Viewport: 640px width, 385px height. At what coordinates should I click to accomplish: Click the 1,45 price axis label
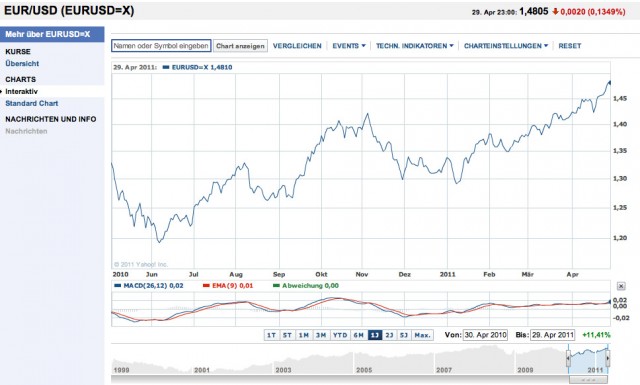[x=620, y=98]
